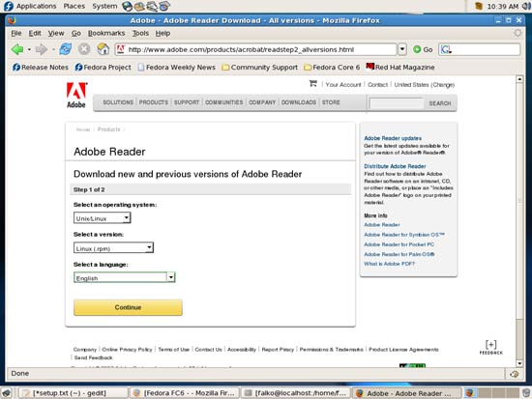The height and width of the screenshot is (399, 532).
Task: Expand the URL bar history dropdown
Action: tap(402, 49)
